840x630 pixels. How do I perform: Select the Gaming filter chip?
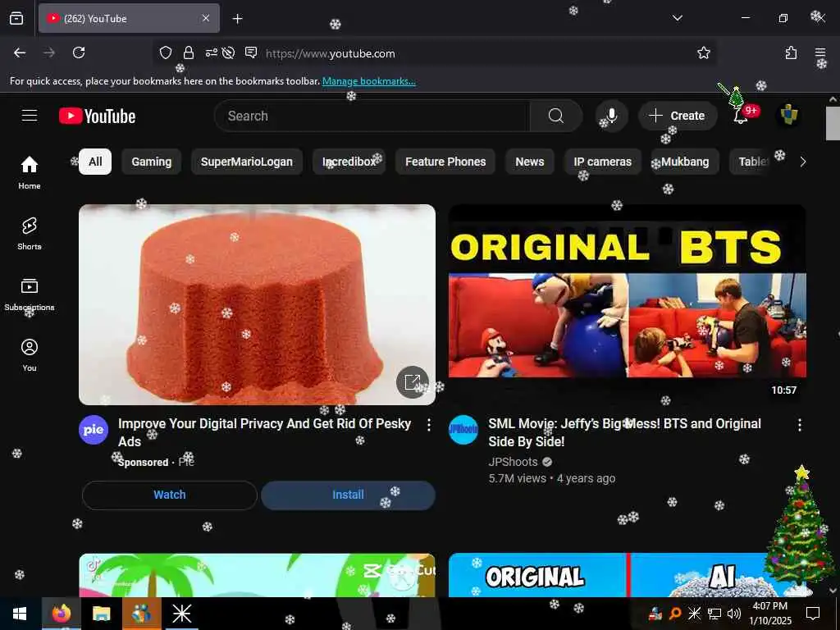tap(152, 162)
